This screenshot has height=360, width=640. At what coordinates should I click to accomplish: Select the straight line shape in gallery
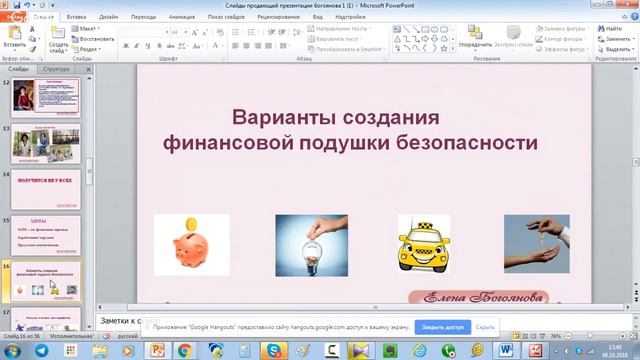[x=407, y=29]
